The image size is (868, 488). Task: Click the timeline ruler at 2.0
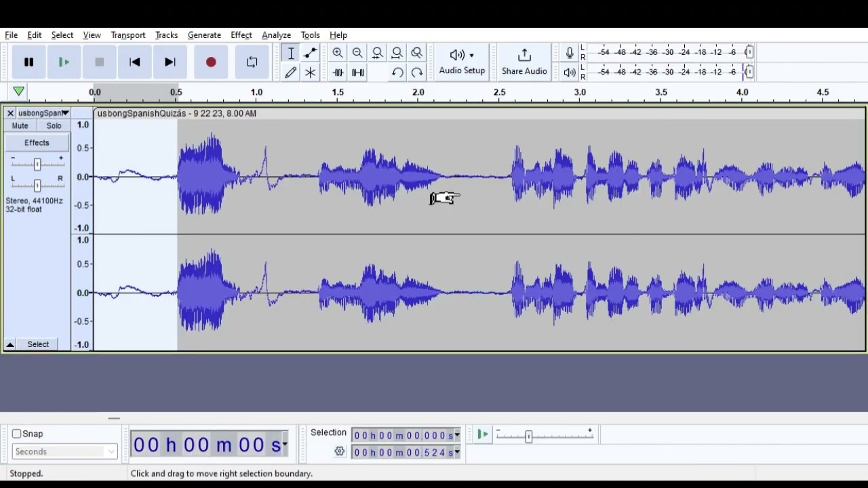(x=418, y=92)
